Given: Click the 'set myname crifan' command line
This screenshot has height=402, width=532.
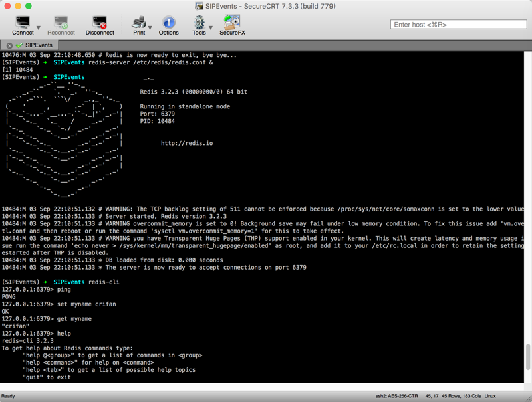Looking at the screenshot, I should pyautogui.click(x=59, y=304).
